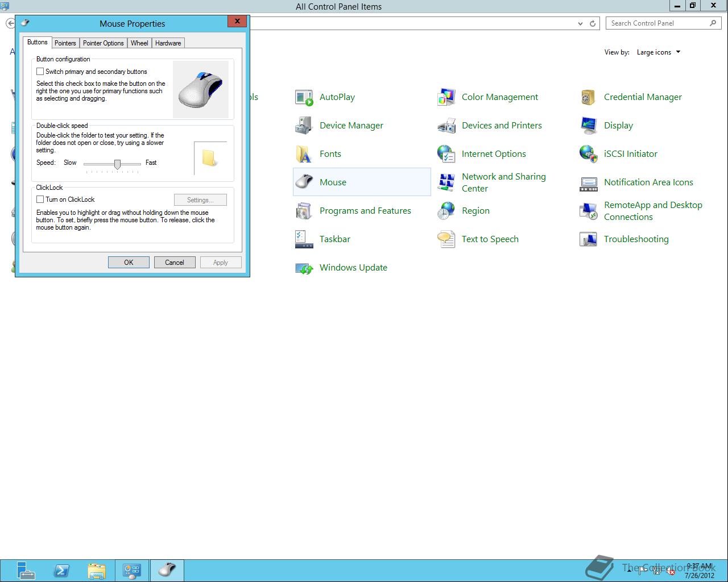Click OK in Mouse Properties
The image size is (728, 582).
tap(129, 263)
